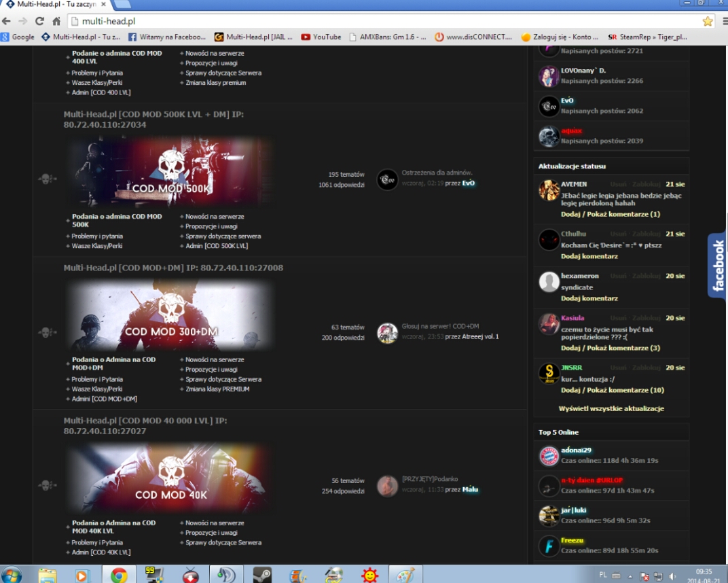Open the facebook side tab
The width and height of the screenshot is (728, 583).
tap(717, 266)
